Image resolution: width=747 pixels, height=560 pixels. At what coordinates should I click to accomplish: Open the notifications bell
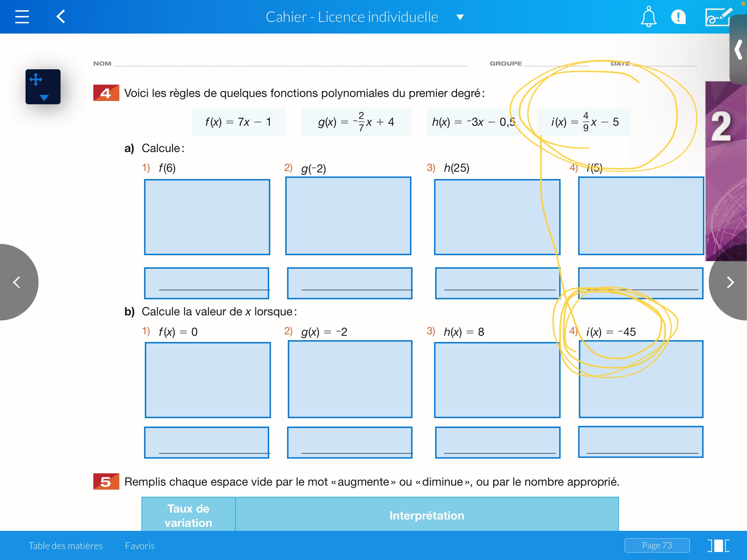pos(649,17)
